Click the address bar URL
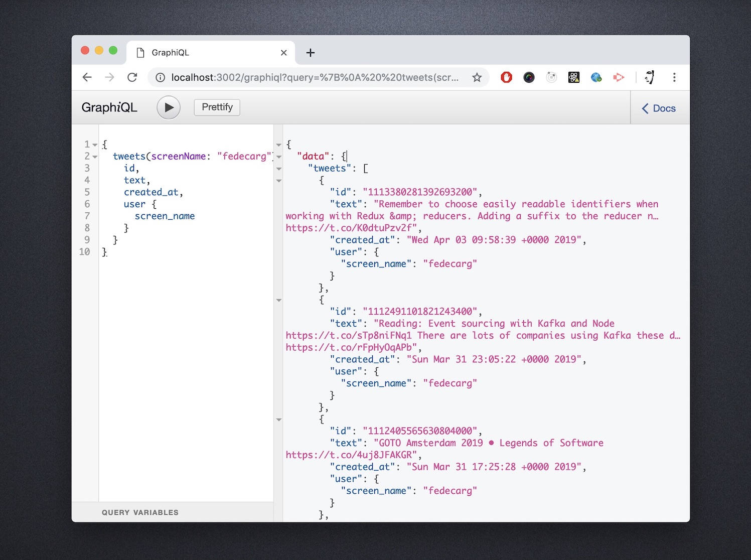The height and width of the screenshot is (560, 751). [x=315, y=77]
